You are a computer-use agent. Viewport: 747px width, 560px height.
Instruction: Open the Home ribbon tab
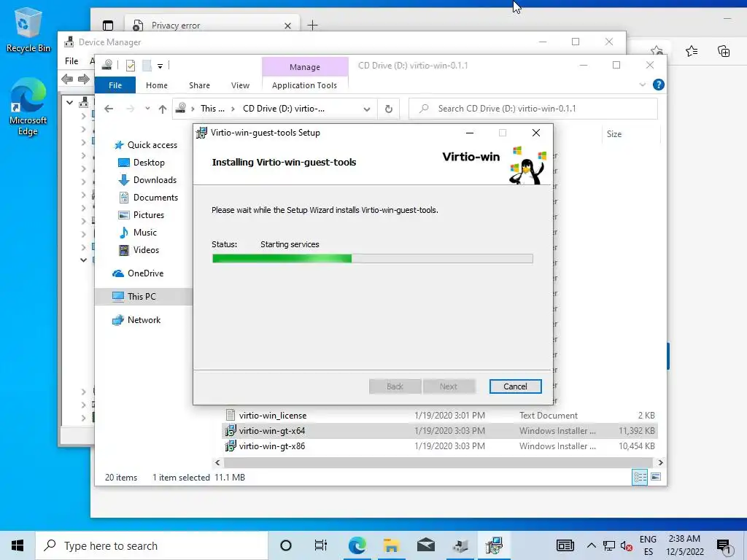pyautogui.click(x=157, y=85)
